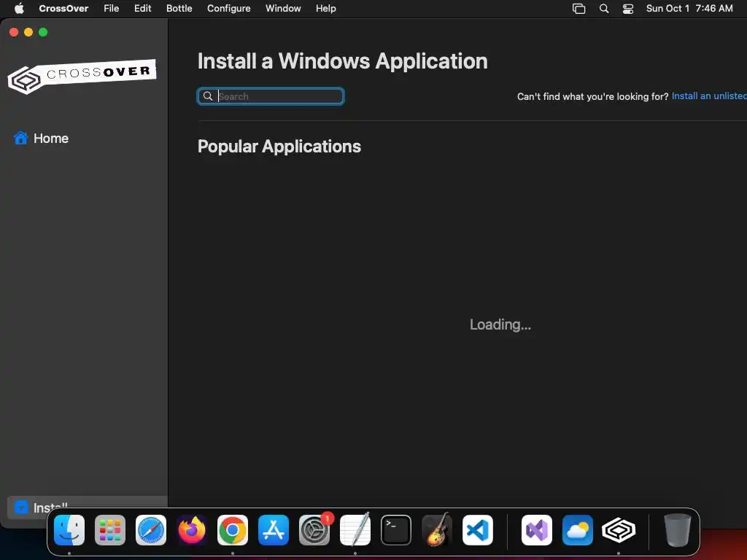
Task: Minimize CrossOver window with yellow button
Action: pyautogui.click(x=28, y=32)
